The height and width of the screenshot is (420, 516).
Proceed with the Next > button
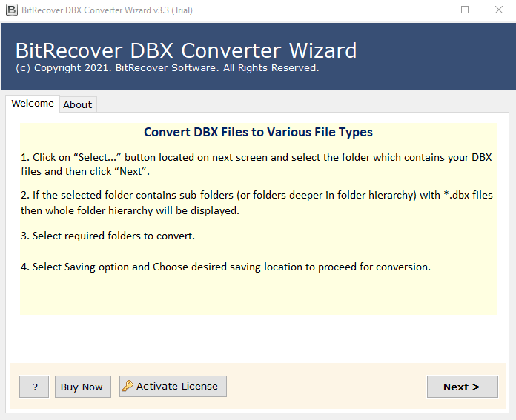463,387
